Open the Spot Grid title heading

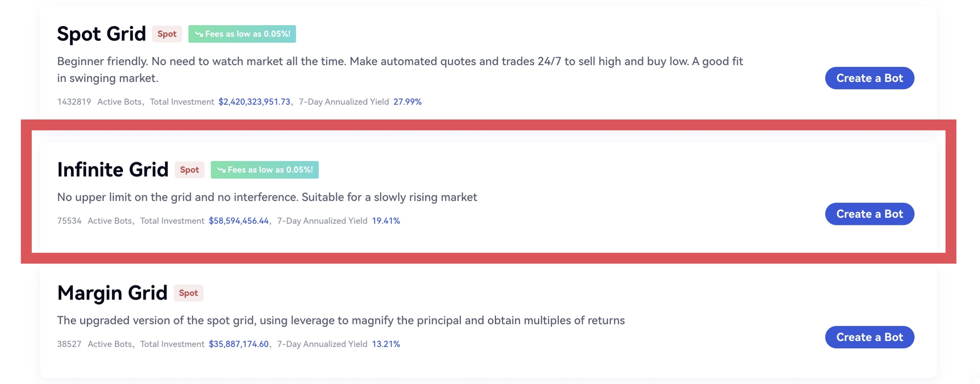click(x=102, y=34)
